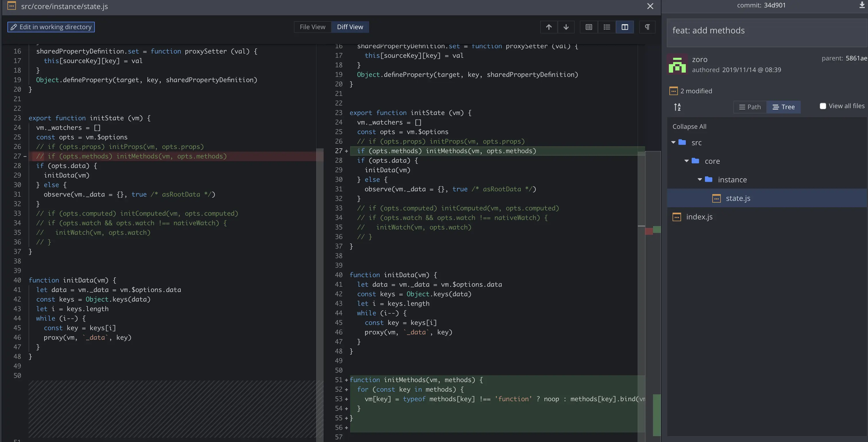Open the File View tab
Viewport: 868px width, 442px height.
pos(312,27)
